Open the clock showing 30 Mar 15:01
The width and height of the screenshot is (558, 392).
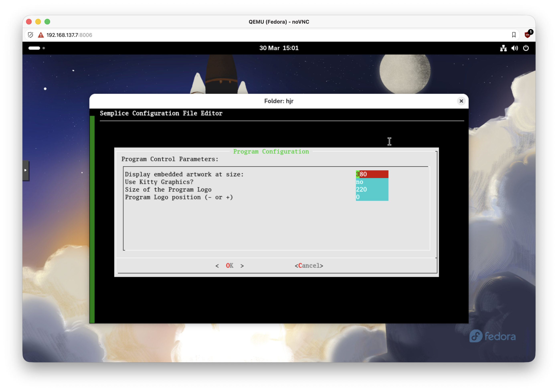(279, 48)
